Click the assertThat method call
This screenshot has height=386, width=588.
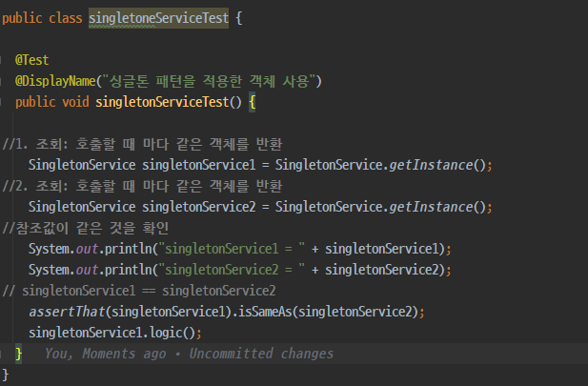coord(67,312)
